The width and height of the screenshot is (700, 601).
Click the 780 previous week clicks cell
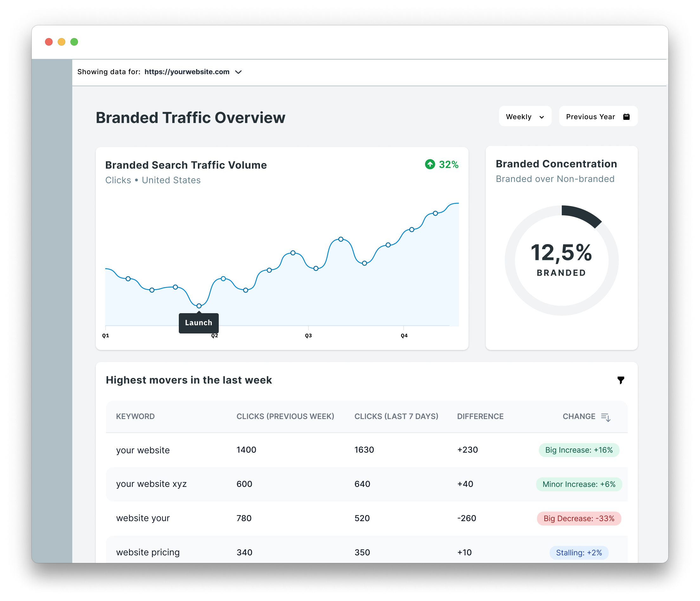(x=244, y=518)
